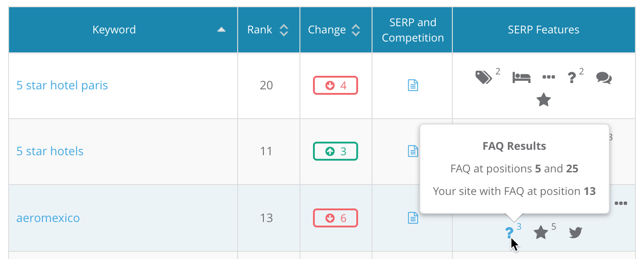644x259 pixels.
Task: Open SERP document icon for 5 star hotel paris
Action: [x=413, y=85]
